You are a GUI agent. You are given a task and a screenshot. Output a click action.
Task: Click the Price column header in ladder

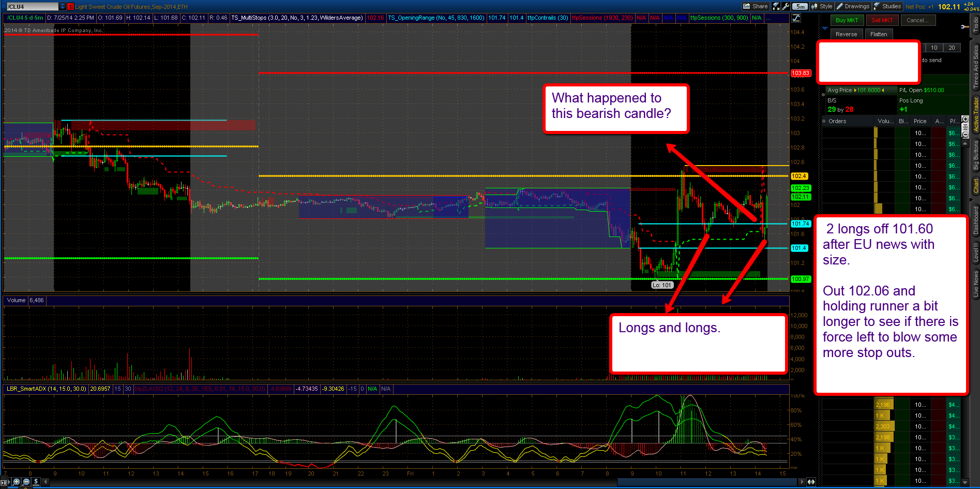click(x=920, y=121)
